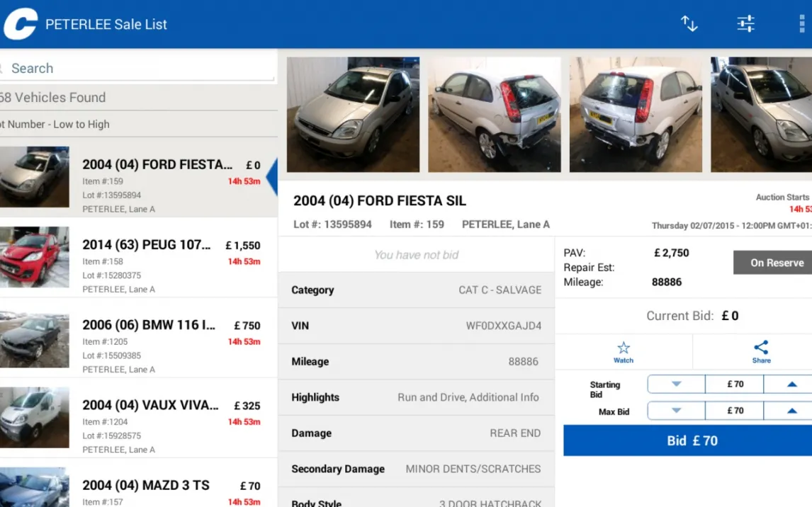The image size is (812, 507).
Task: Open the filter sliders icon
Action: (745, 24)
